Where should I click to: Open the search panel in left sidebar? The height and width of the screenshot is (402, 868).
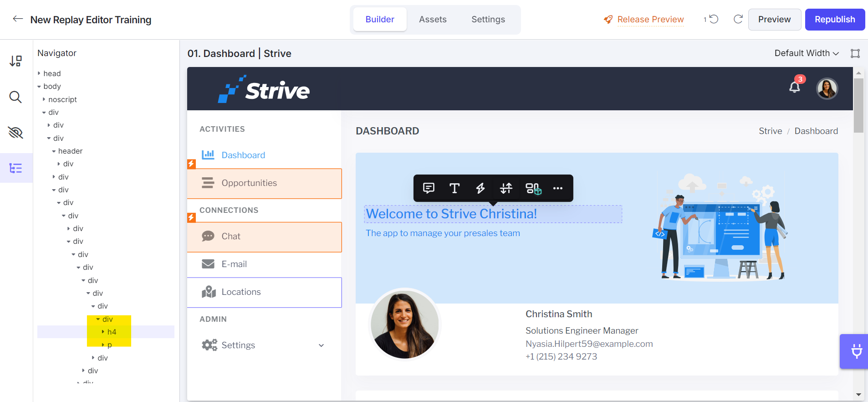tap(15, 97)
